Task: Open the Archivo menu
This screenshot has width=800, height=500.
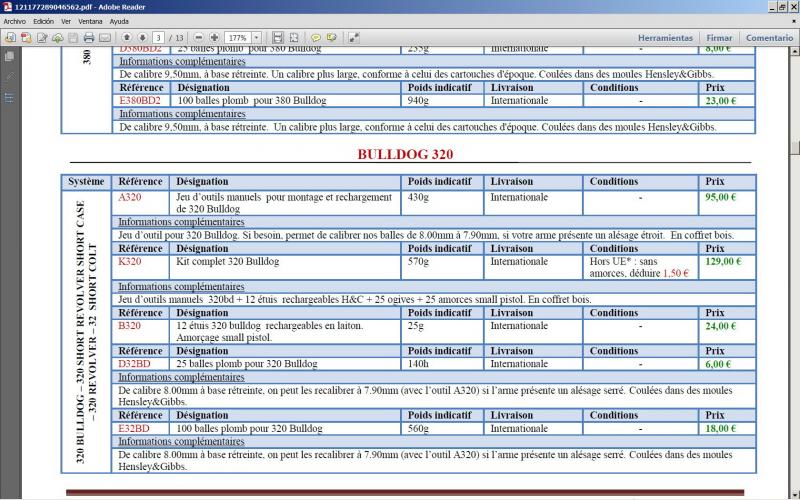Action: point(15,21)
